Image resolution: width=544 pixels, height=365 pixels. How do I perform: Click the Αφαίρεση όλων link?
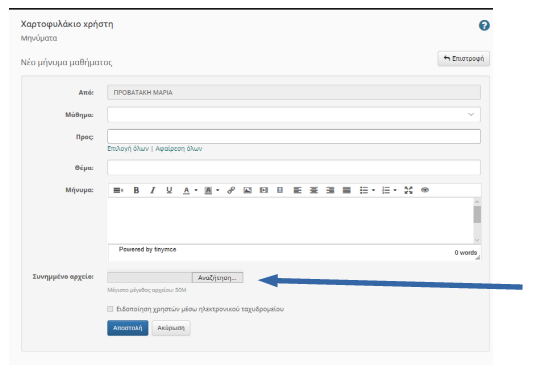179,148
